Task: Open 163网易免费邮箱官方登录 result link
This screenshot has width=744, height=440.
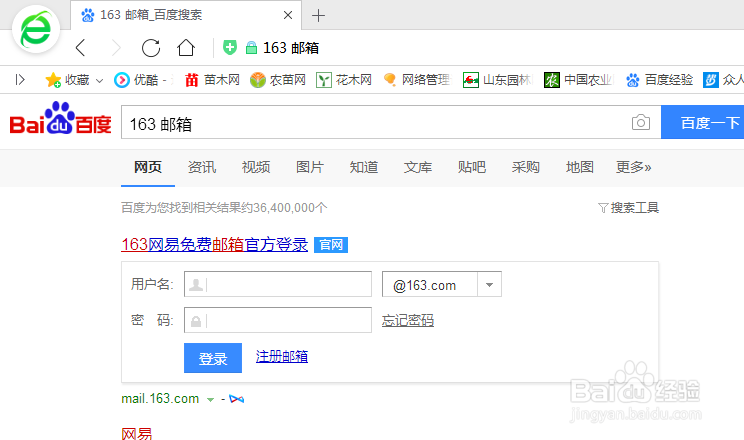Action: [x=214, y=244]
